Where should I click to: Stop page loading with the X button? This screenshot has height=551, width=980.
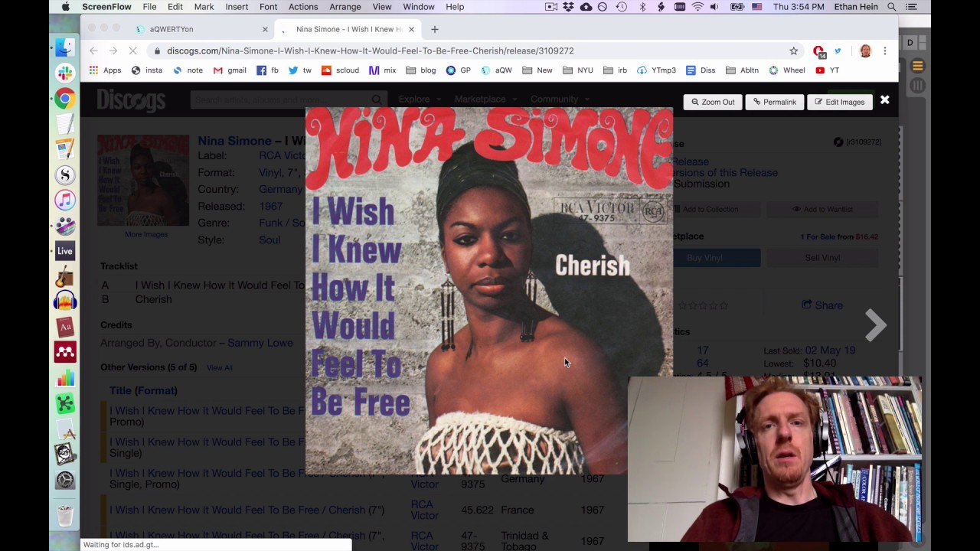coord(132,51)
